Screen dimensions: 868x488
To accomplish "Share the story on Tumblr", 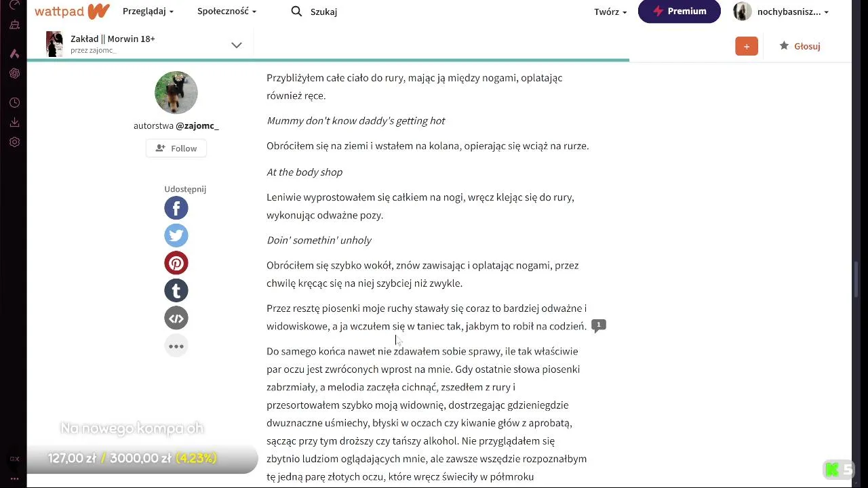I will point(176,291).
